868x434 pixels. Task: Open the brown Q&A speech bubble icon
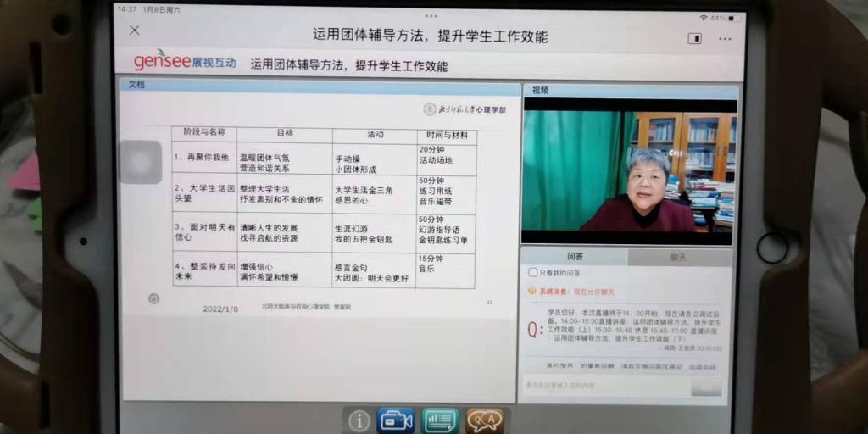point(484,420)
